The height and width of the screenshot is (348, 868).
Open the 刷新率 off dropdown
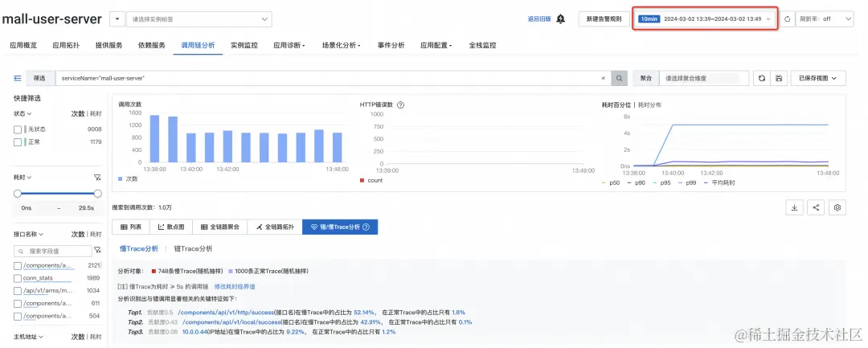click(x=825, y=18)
